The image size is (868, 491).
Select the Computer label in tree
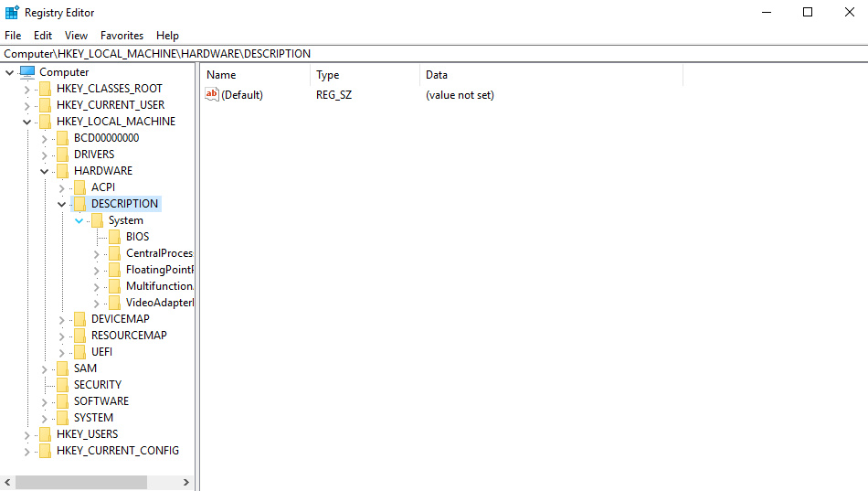[64, 72]
